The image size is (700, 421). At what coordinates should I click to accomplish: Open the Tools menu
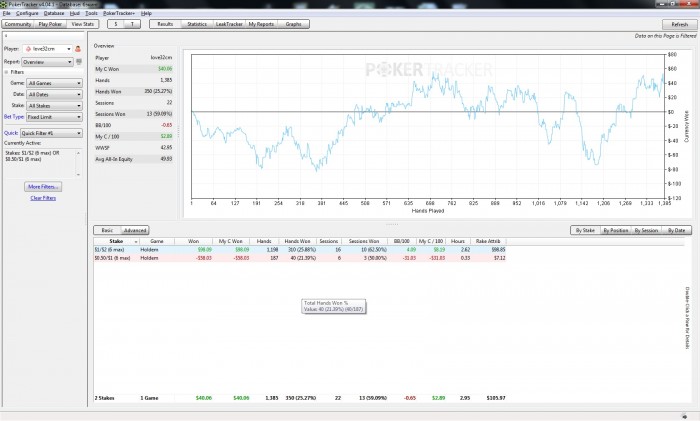pos(91,13)
